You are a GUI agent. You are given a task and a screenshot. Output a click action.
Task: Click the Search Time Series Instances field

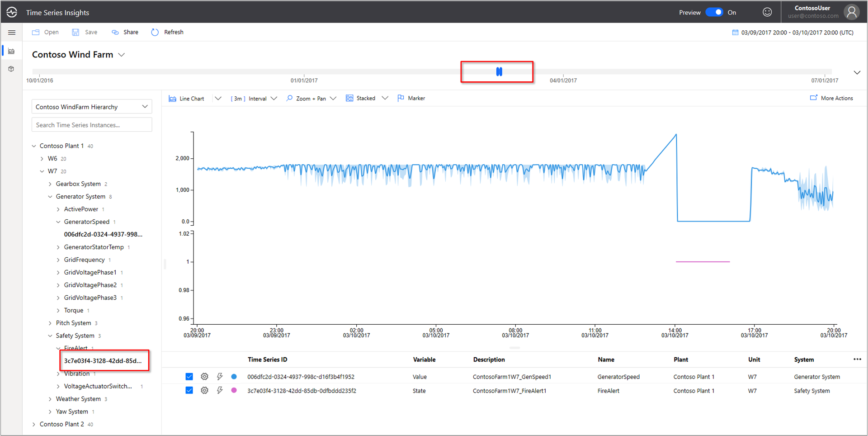(x=92, y=125)
